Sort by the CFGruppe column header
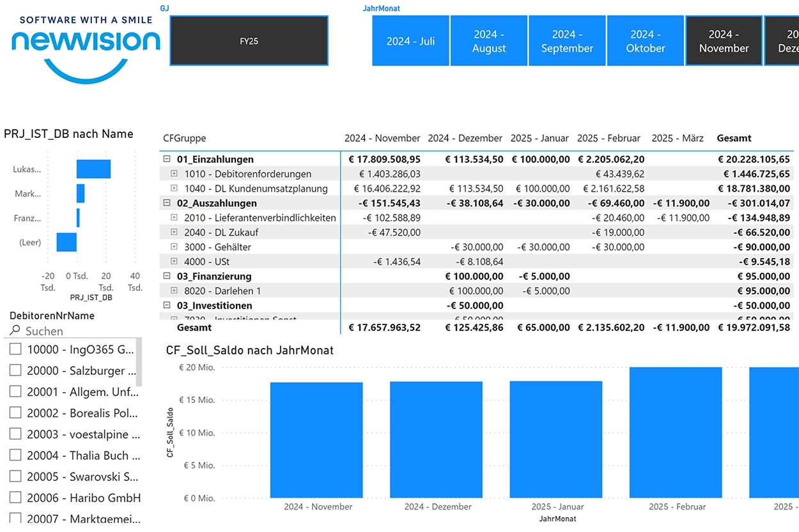Screen dimensions: 799x532 [x=185, y=138]
